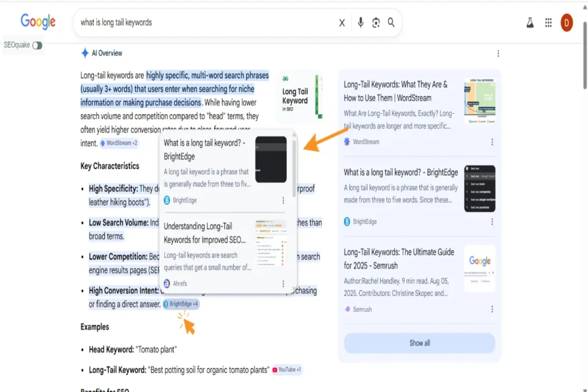Open the YouTube +1 source chip
Image resolution: width=588 pixels, height=392 pixels.
tap(287, 370)
